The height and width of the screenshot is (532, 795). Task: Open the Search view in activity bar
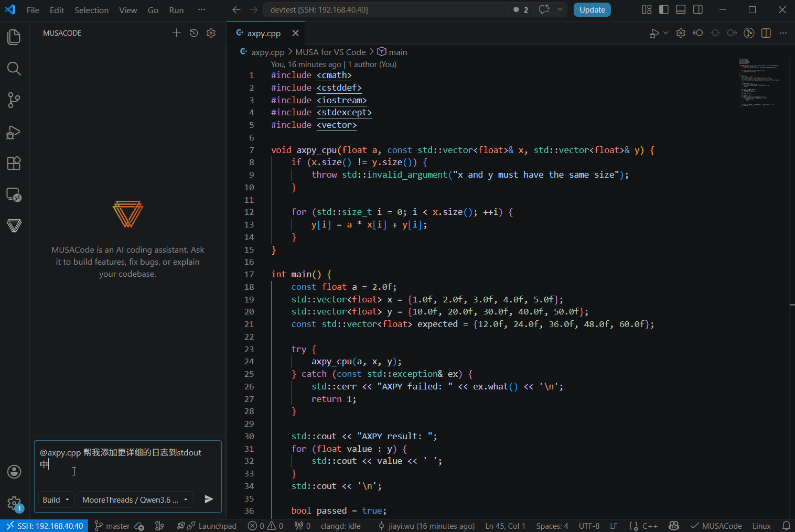click(x=14, y=69)
